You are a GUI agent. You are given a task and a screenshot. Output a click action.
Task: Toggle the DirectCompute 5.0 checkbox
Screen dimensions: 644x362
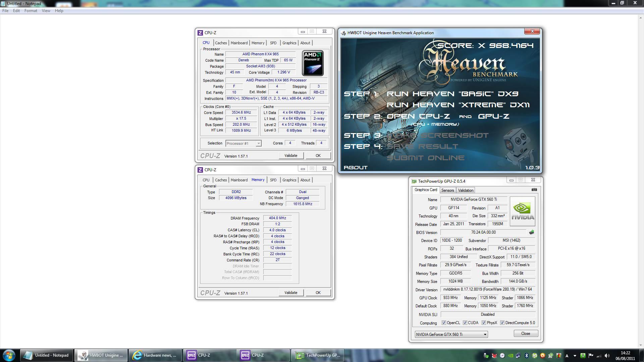point(502,323)
